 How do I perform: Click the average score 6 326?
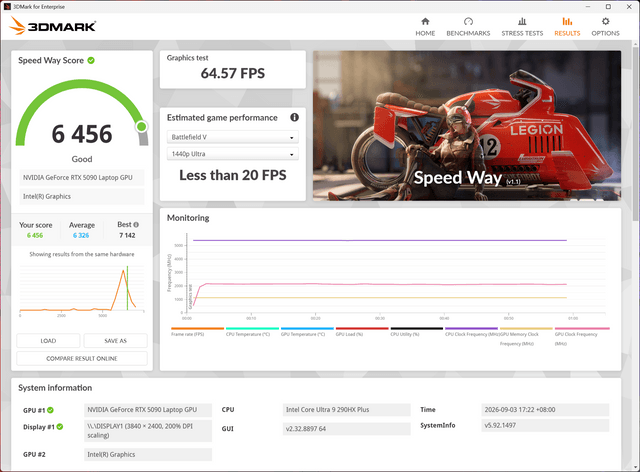point(81,235)
